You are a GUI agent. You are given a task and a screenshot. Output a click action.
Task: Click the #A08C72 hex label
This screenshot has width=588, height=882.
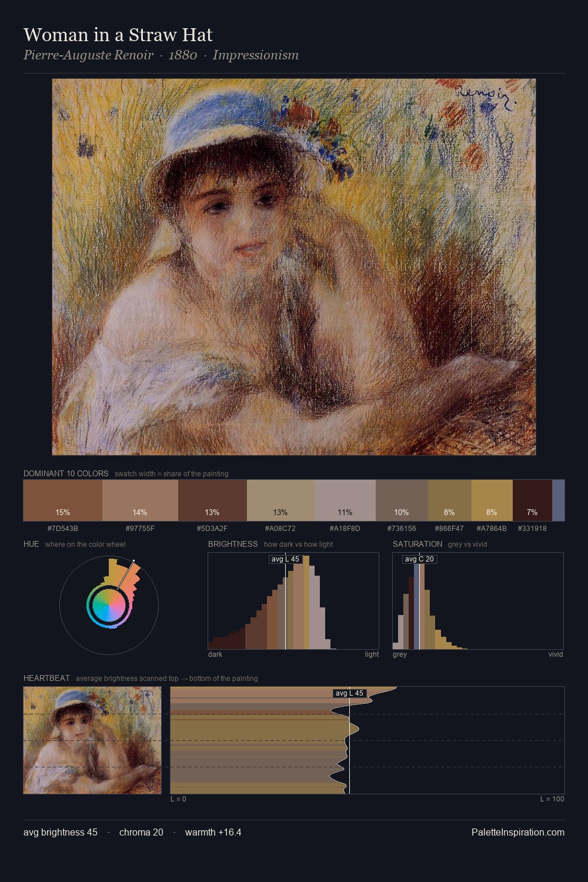click(x=280, y=529)
